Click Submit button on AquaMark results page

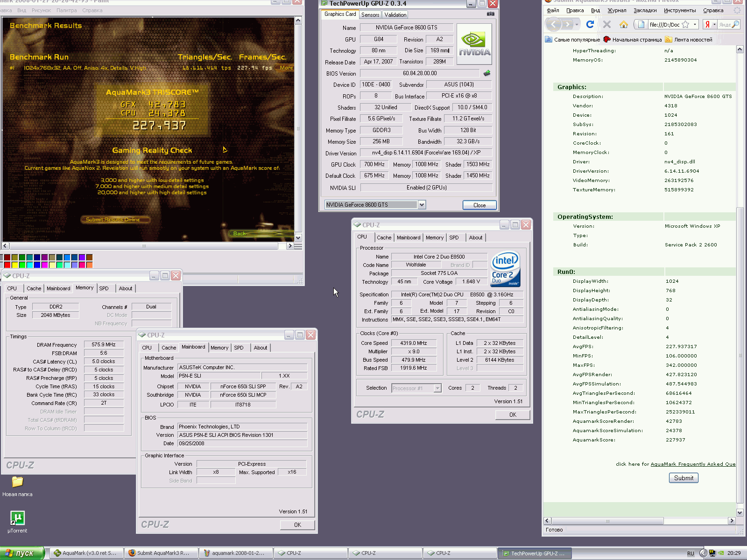coord(684,478)
